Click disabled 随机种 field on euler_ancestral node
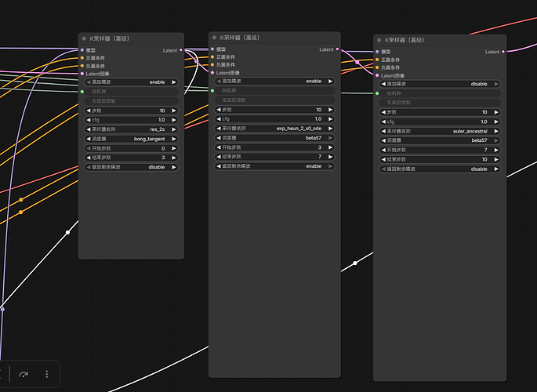The height and width of the screenshot is (392, 537). (x=440, y=93)
